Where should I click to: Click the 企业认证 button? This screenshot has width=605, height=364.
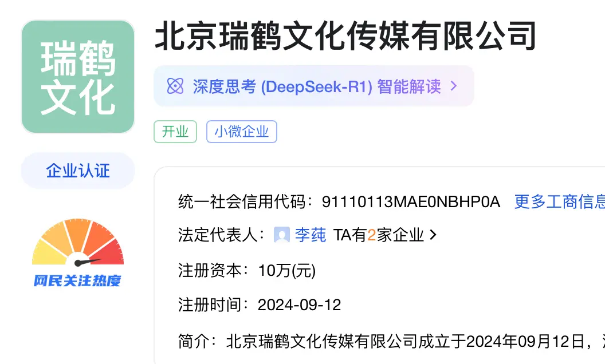[x=78, y=171]
